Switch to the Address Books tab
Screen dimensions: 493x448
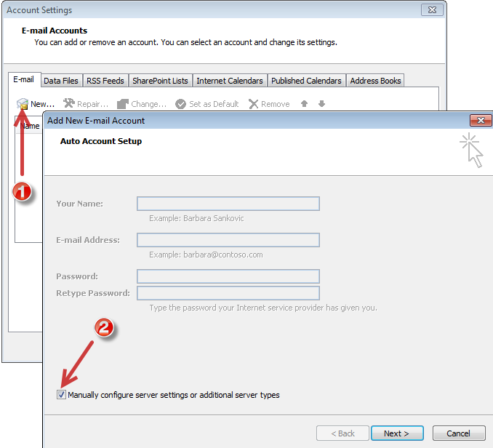[x=375, y=81]
